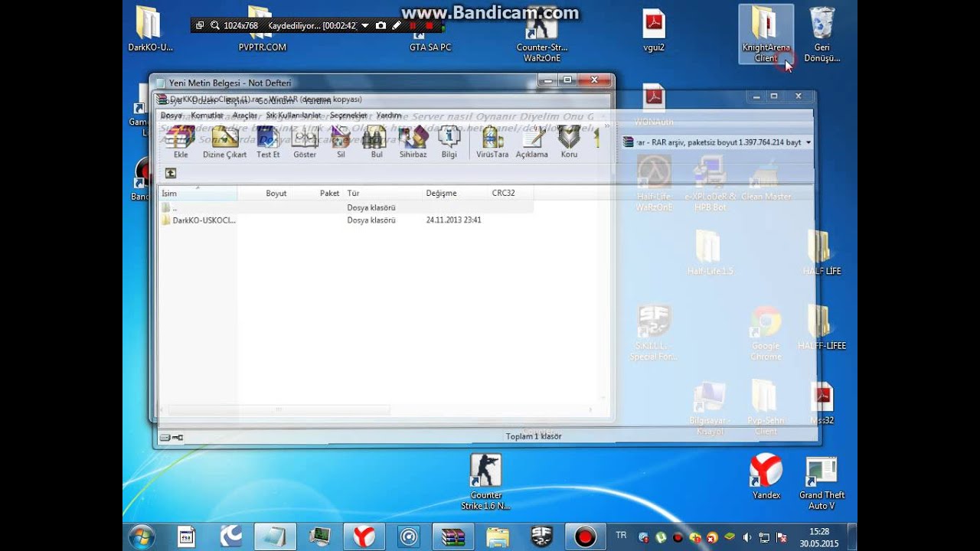Click the Sil (delete) toolbar icon
980x551 pixels.
[x=341, y=142]
